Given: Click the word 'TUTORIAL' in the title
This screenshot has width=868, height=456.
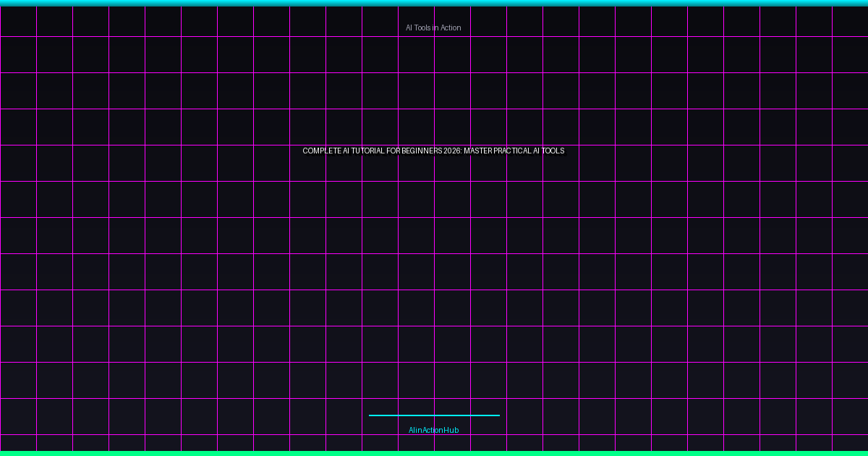Looking at the screenshot, I should pyautogui.click(x=370, y=151).
